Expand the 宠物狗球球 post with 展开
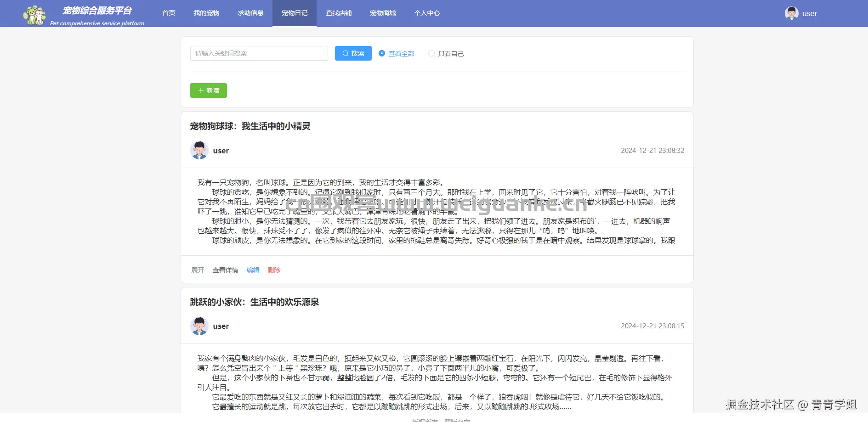Viewport: 868px width, 422px height. (x=198, y=270)
